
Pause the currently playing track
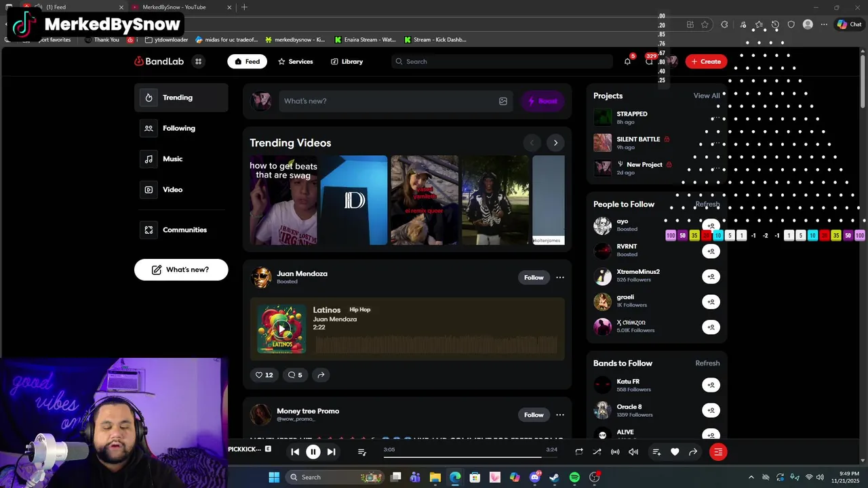pos(313,452)
